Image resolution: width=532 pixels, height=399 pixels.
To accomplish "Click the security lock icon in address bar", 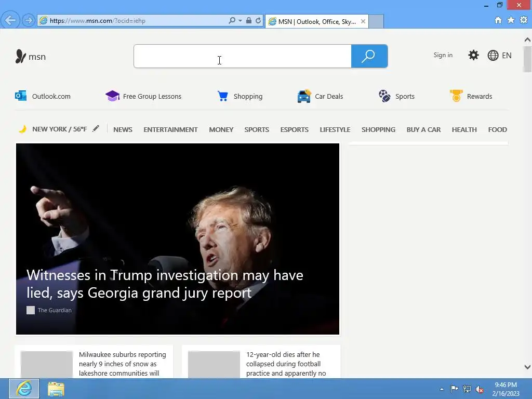I will pyautogui.click(x=249, y=20).
